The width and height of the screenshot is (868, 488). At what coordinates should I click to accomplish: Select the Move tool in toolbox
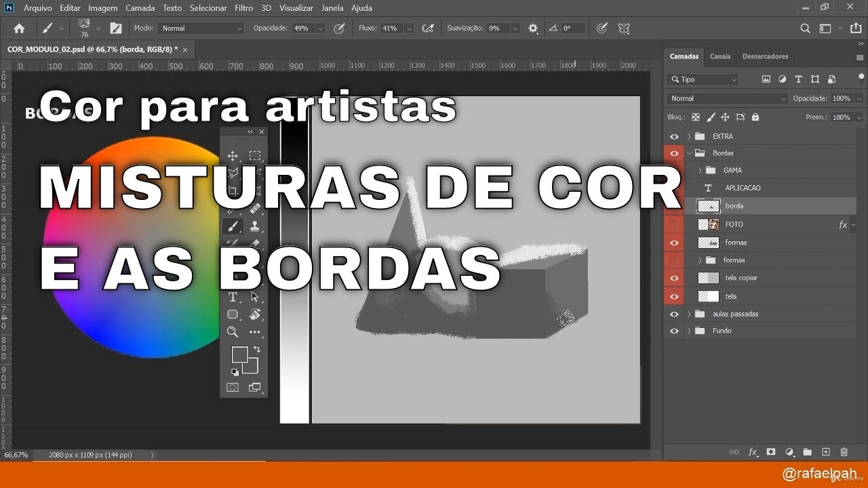point(233,156)
